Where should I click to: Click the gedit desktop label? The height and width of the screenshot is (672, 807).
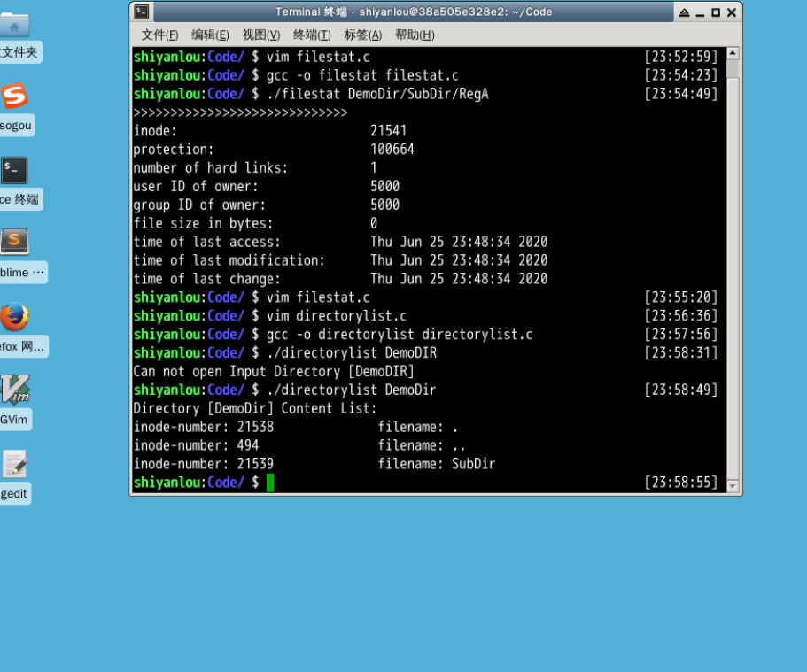(14, 494)
